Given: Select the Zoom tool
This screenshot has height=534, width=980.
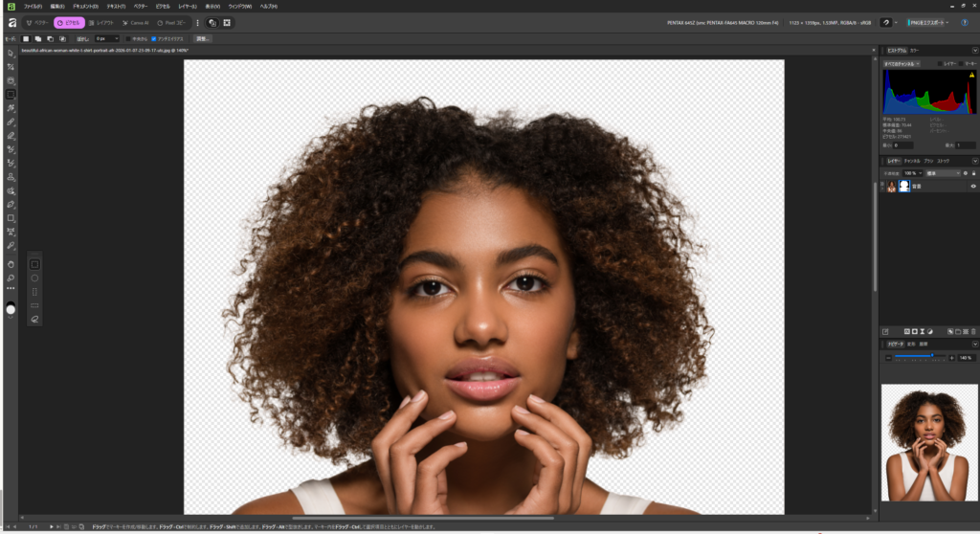Looking at the screenshot, I should tap(11, 278).
